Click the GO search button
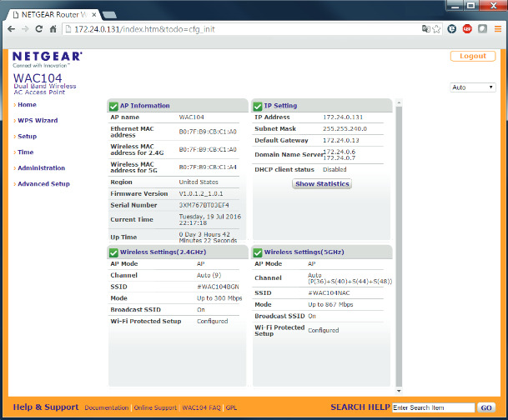The height and width of the screenshot is (420, 508). point(486,407)
